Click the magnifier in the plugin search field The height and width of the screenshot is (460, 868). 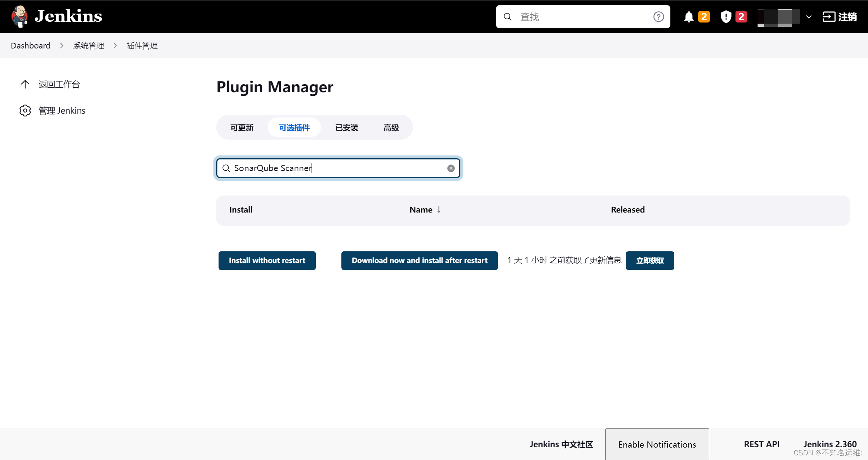click(226, 168)
